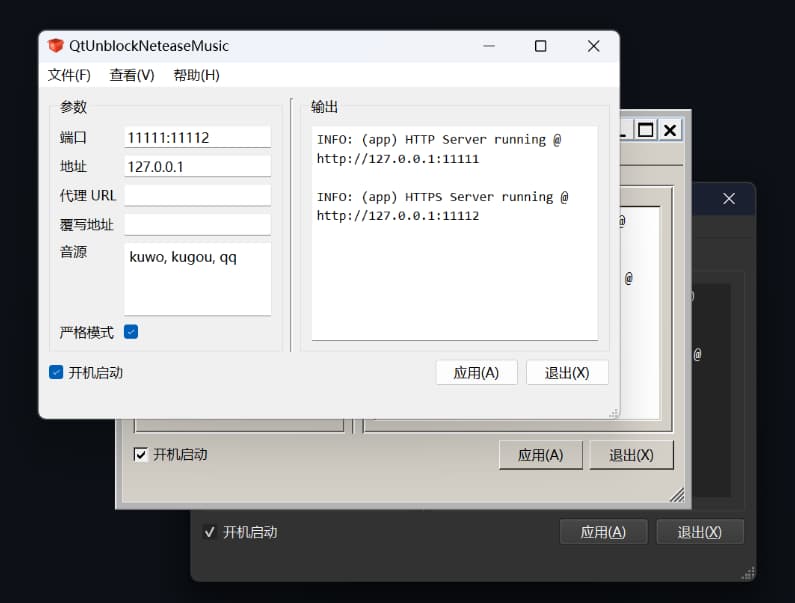Screen dimensions: 795x603
Task: Click 退出(X) in the front window
Action: pos(567,373)
